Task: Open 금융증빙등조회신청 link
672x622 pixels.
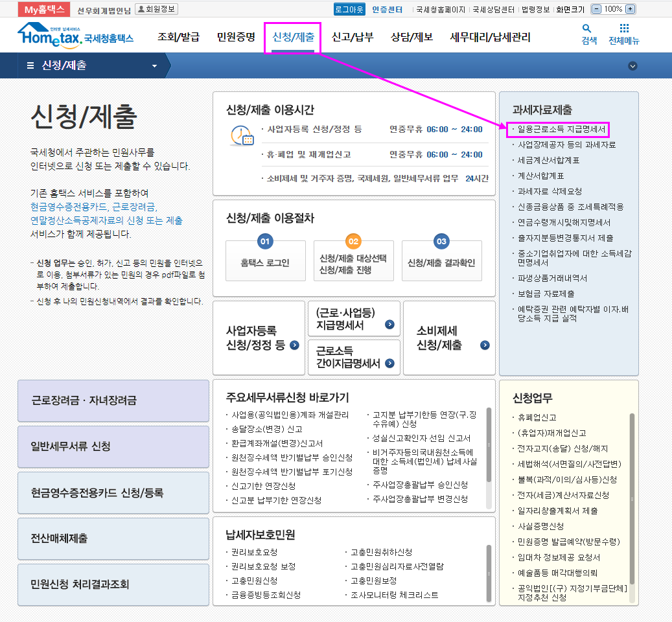Action: tap(266, 595)
